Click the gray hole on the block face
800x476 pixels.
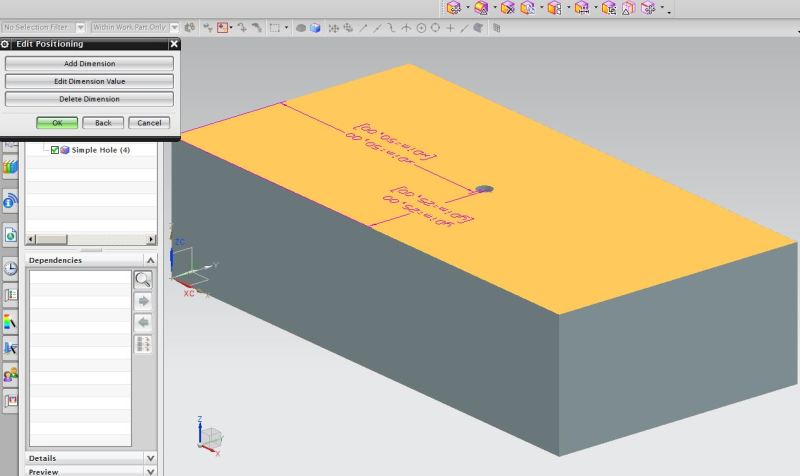[x=484, y=189]
